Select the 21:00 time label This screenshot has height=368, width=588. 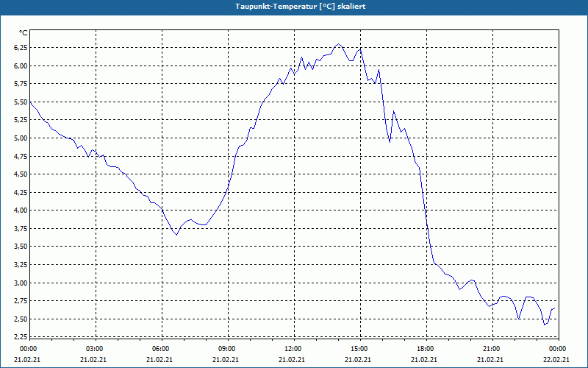point(492,349)
